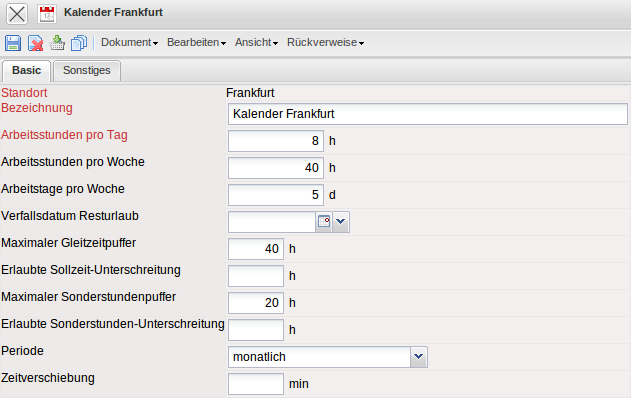Open the date picker for Verfallsdatum Resturlaub

coord(324,222)
